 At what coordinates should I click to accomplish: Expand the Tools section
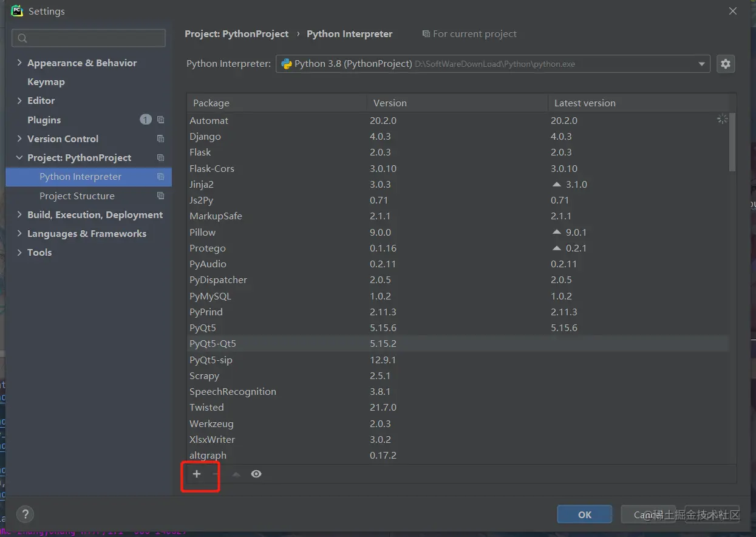point(19,252)
